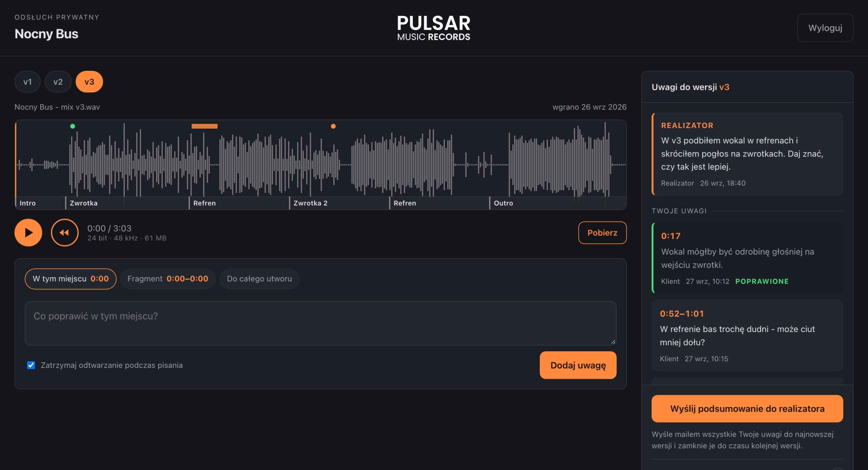The image size is (868, 470).
Task: Click the rewind button next to play
Action: [64, 232]
